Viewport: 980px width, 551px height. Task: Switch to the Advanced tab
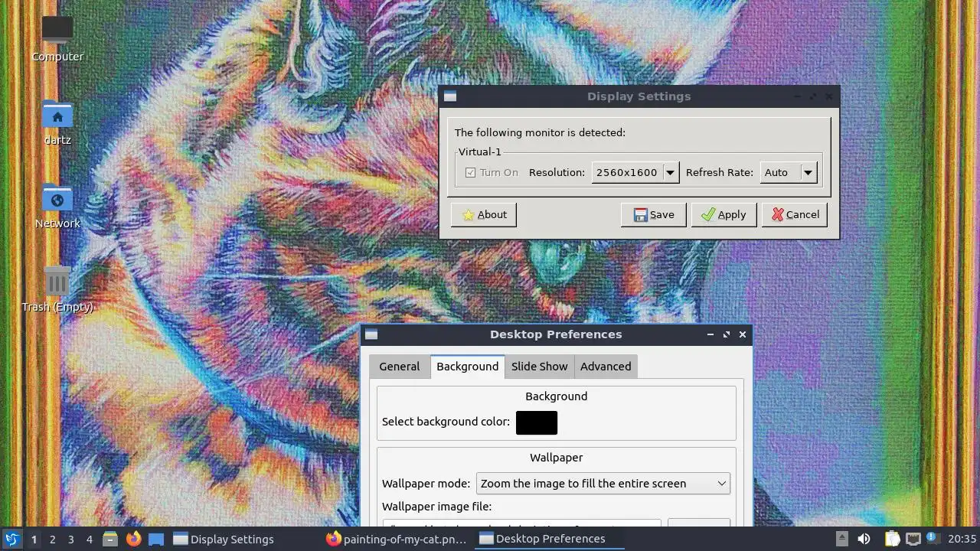pyautogui.click(x=606, y=367)
